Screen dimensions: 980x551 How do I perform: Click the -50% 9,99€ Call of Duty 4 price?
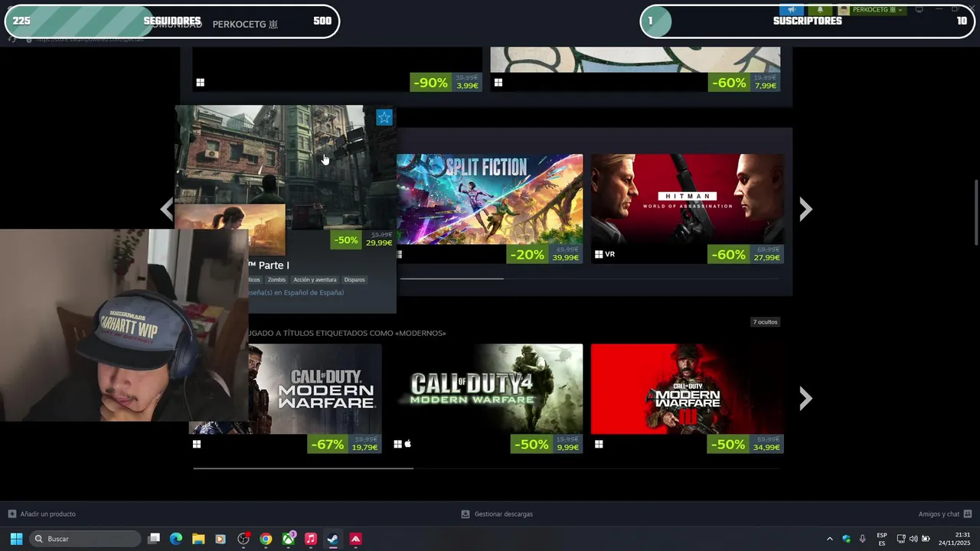click(x=547, y=444)
